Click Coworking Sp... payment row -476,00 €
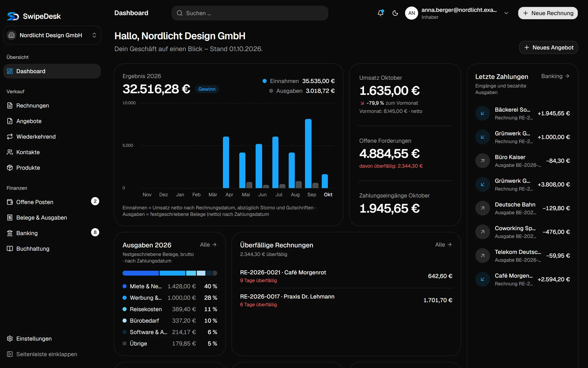This screenshot has height=368, width=588. pos(523,232)
